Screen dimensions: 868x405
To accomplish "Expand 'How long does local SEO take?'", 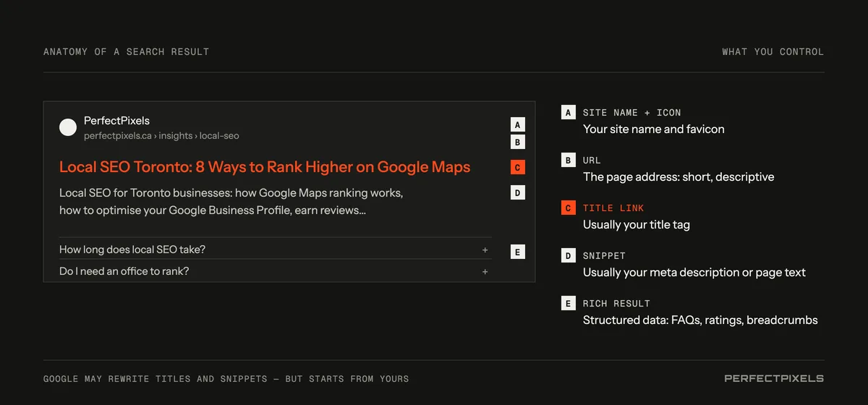I will point(275,249).
